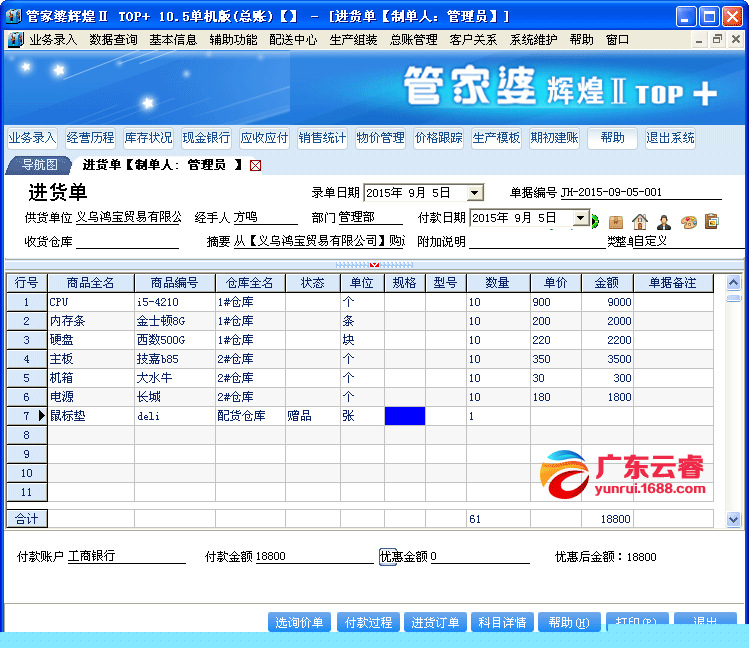This screenshot has height=648, width=749.
Task: Click the 物价管理 toolbar button
Action: click(x=380, y=138)
